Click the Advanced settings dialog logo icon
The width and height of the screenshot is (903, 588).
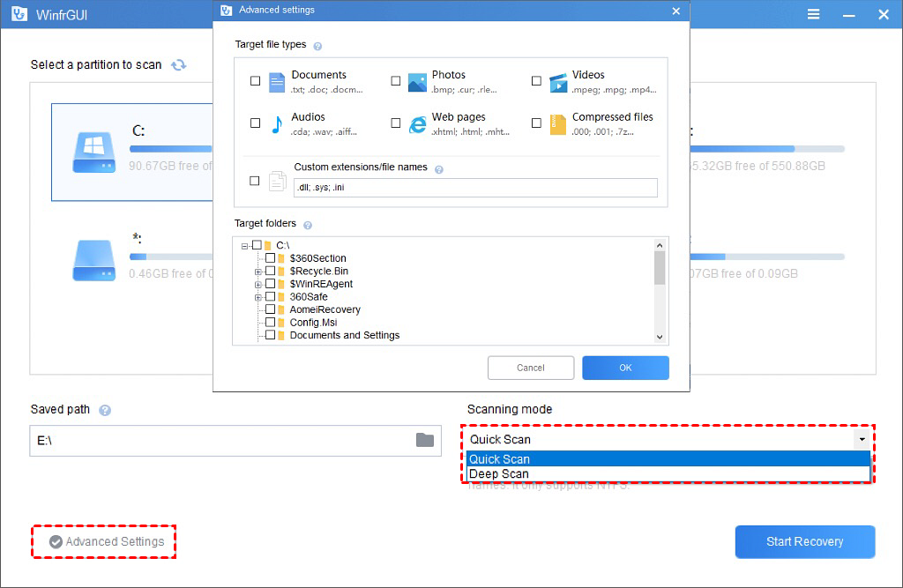227,11
